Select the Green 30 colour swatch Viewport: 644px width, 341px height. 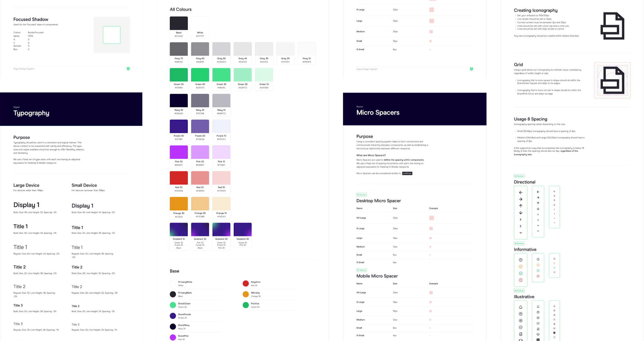(221, 75)
